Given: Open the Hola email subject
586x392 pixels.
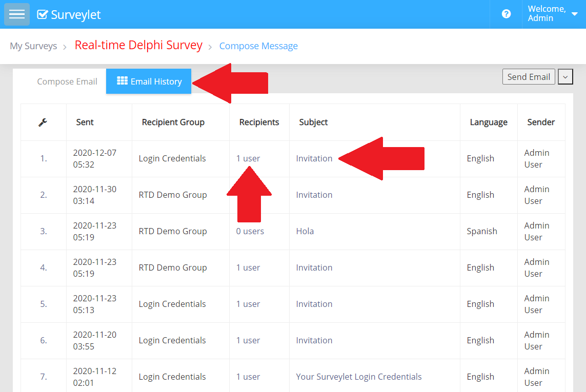Looking at the screenshot, I should [305, 232].
